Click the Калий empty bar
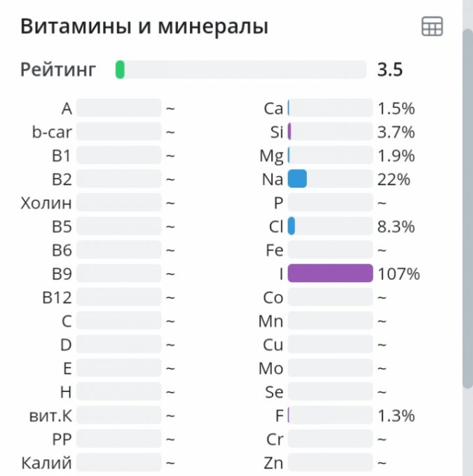473x476 pixels. pyautogui.click(x=118, y=463)
